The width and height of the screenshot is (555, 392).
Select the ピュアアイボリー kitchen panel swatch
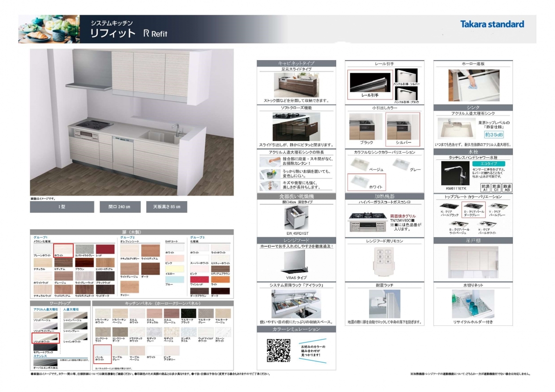point(171,350)
